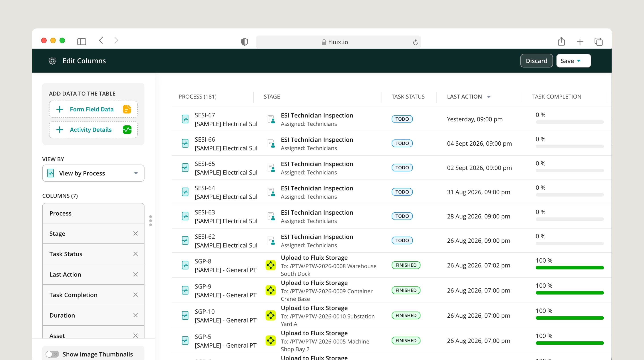Click the green Activity Details pulse icon
644x360 pixels.
(127, 130)
